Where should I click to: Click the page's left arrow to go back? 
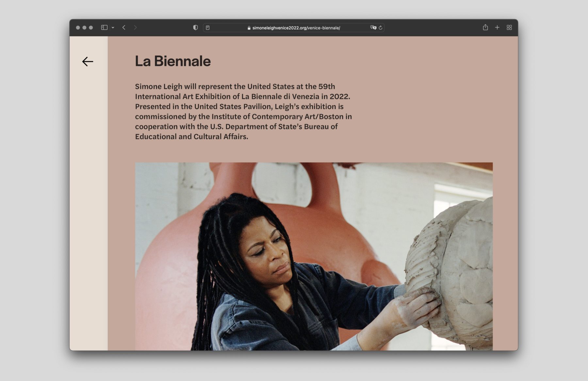tap(88, 61)
